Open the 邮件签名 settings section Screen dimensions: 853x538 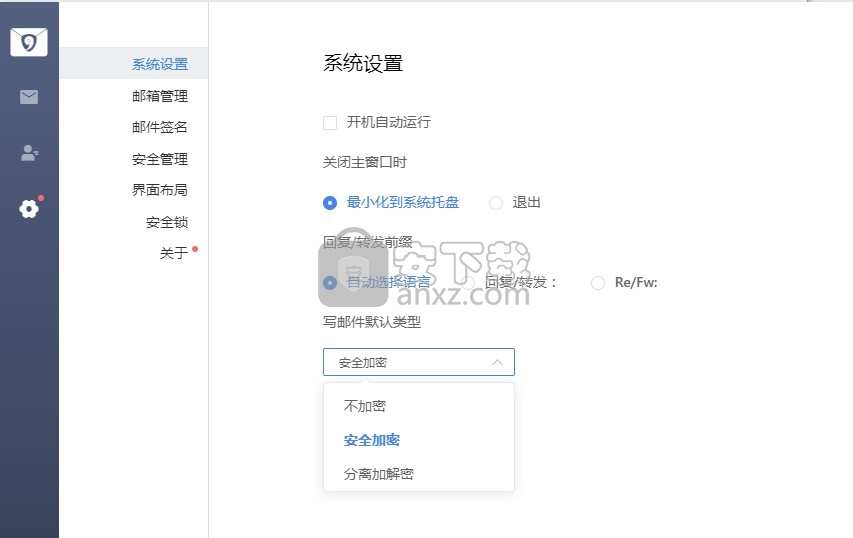(x=134, y=127)
